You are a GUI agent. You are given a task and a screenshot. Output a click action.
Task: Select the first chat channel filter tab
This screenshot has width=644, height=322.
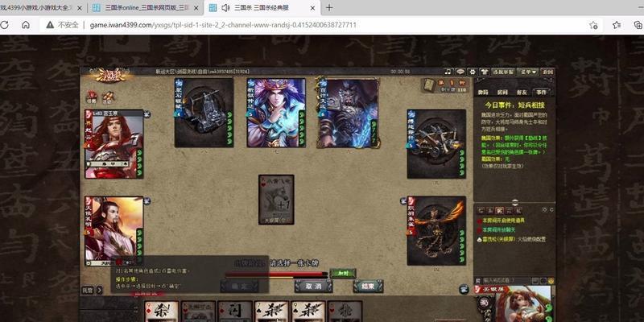point(480,210)
